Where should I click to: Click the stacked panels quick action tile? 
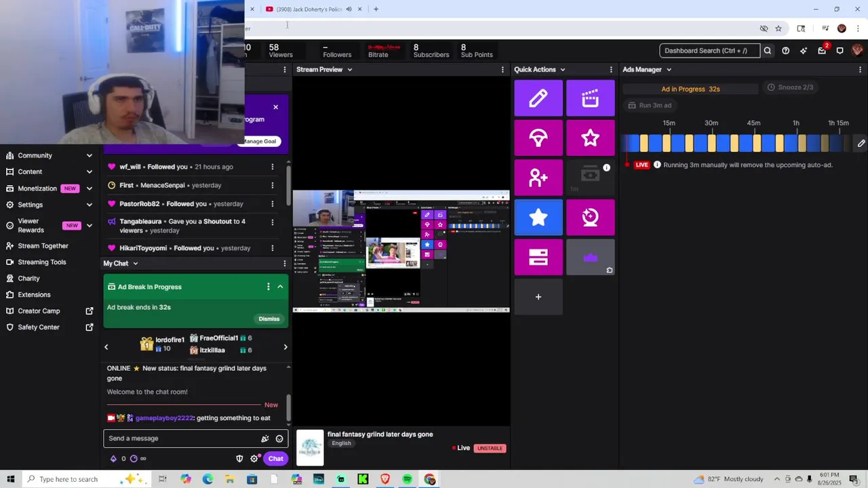tap(538, 257)
